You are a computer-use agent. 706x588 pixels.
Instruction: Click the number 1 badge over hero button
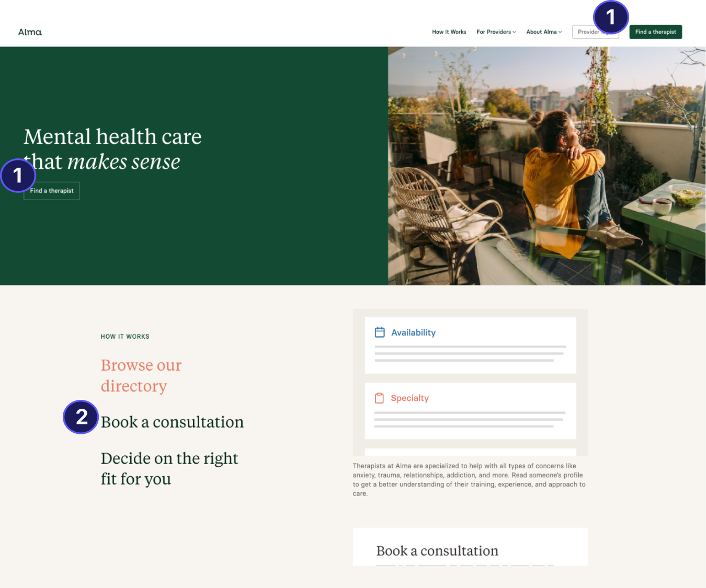(18, 175)
